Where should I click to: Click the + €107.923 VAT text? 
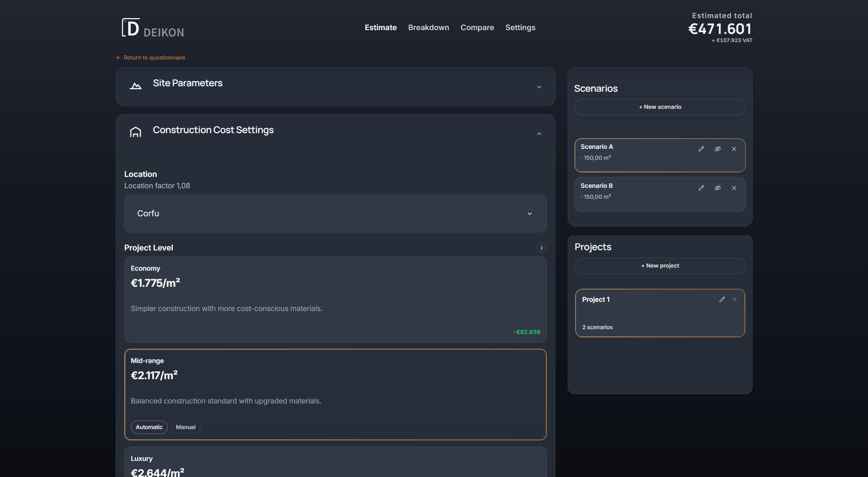732,40
